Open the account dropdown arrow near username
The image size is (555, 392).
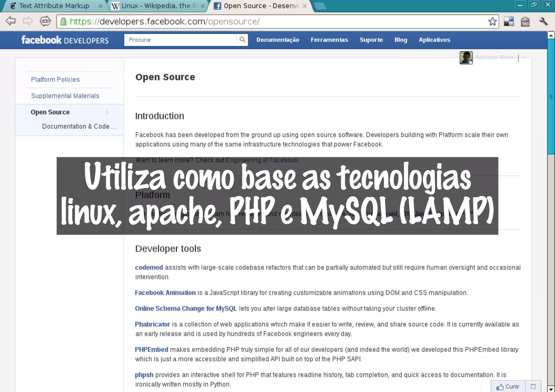click(x=524, y=57)
